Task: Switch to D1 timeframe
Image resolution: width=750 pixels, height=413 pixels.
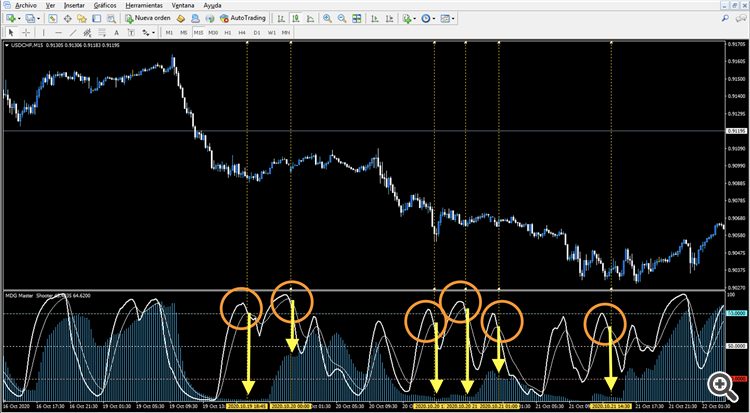Action: tap(257, 33)
